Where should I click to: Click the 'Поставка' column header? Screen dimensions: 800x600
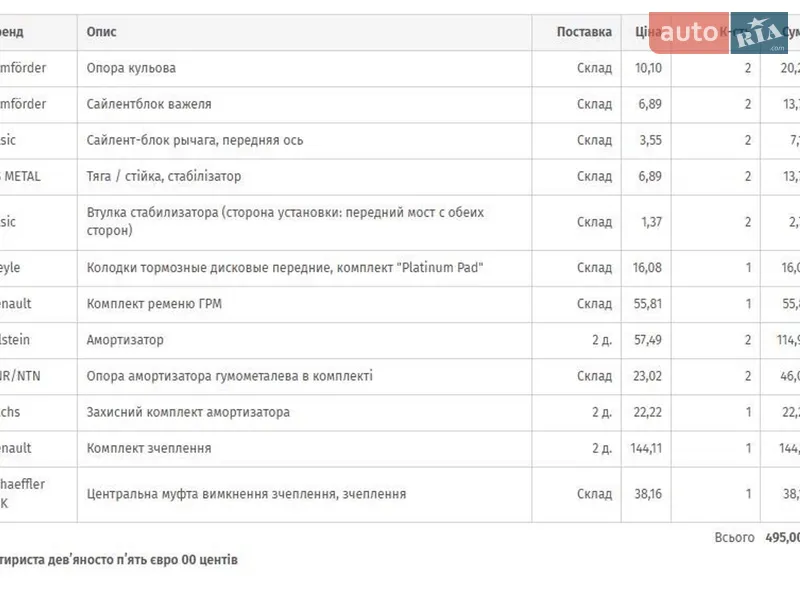(584, 32)
